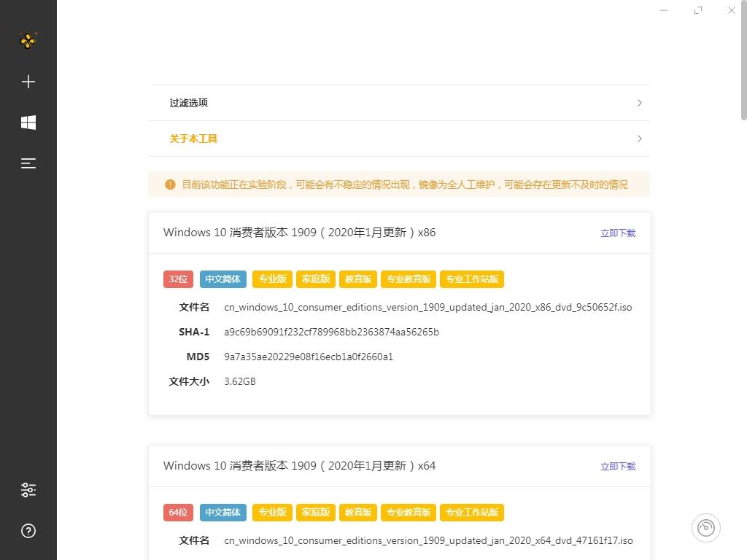Select the Windows logo icon in sidebar
Viewport: 747px width, 560px height.
28,122
